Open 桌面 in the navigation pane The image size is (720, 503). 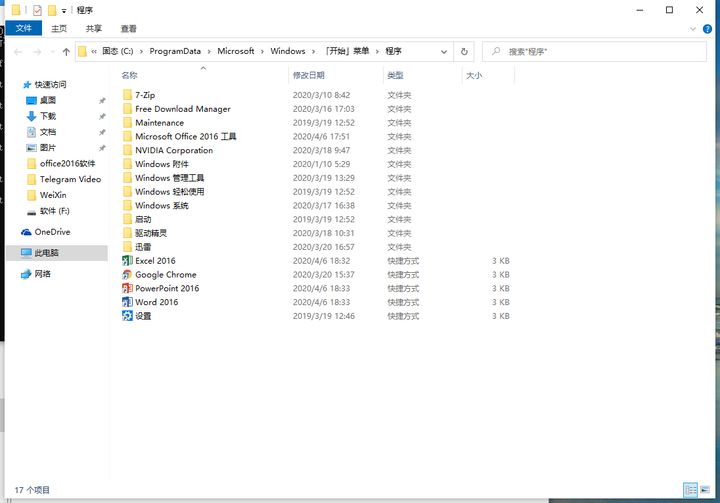47,100
